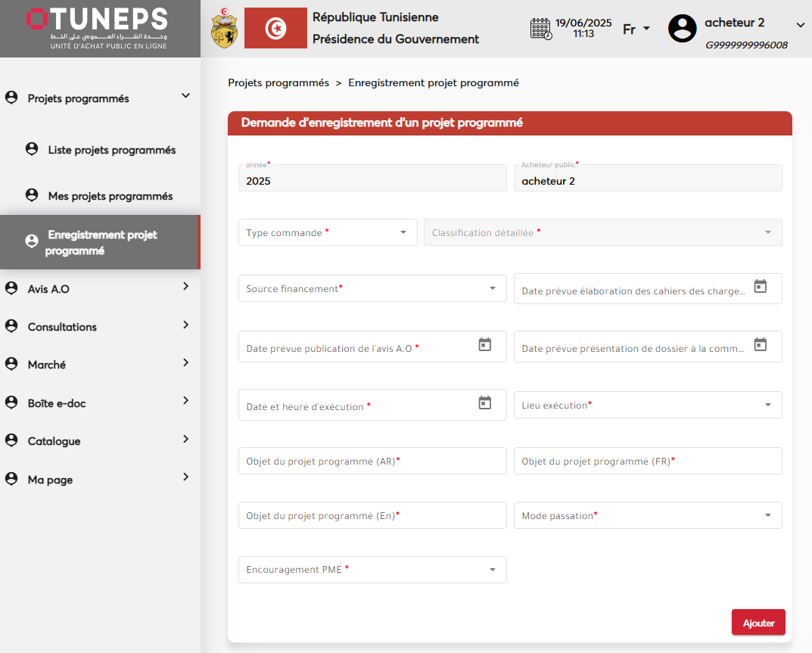812x653 pixels.
Task: Open calendar for Date et heure d'exécution
Action: click(x=484, y=403)
